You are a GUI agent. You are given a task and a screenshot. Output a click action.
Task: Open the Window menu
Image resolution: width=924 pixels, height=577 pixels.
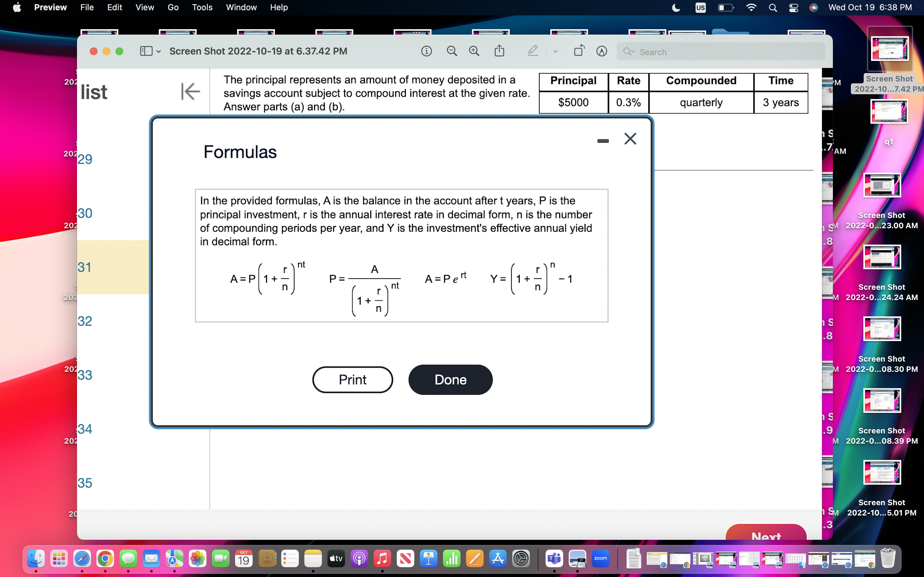(x=241, y=7)
